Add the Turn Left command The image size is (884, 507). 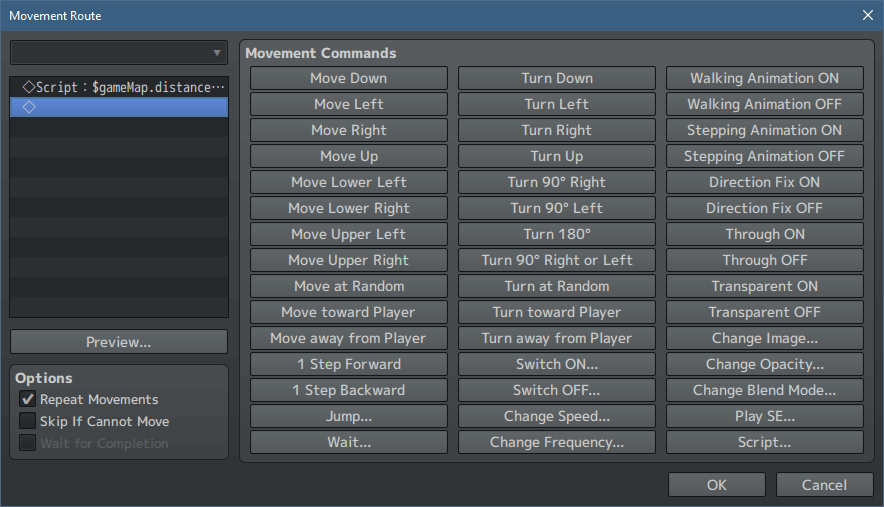(557, 104)
